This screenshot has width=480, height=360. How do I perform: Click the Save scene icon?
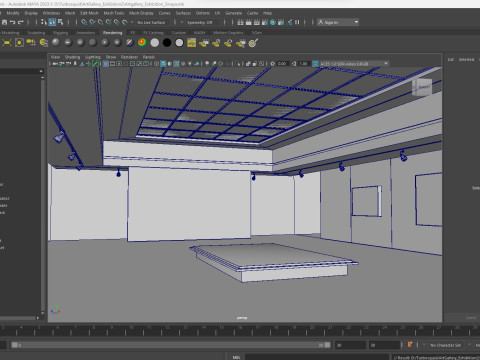point(4,22)
